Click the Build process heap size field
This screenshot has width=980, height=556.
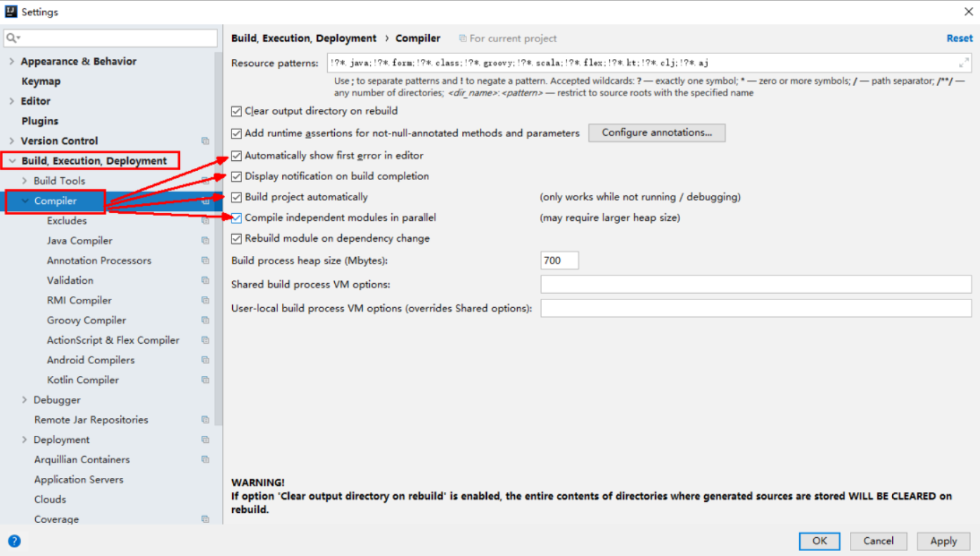[560, 261]
